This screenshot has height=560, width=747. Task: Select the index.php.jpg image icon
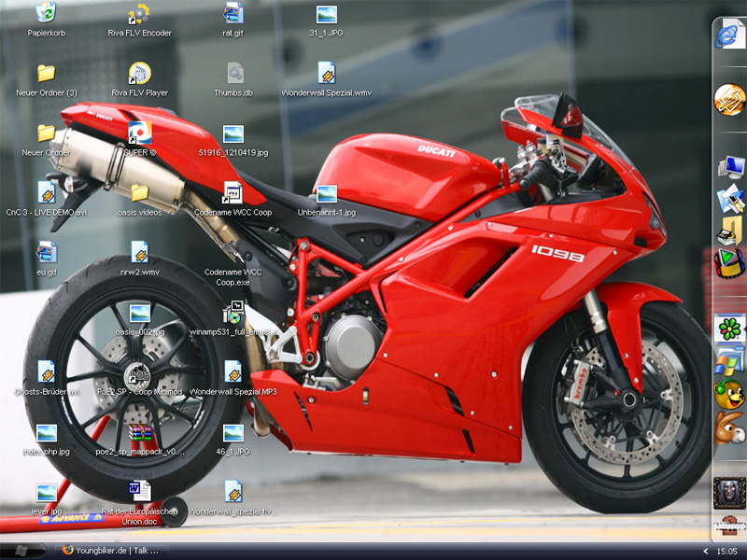[46, 433]
